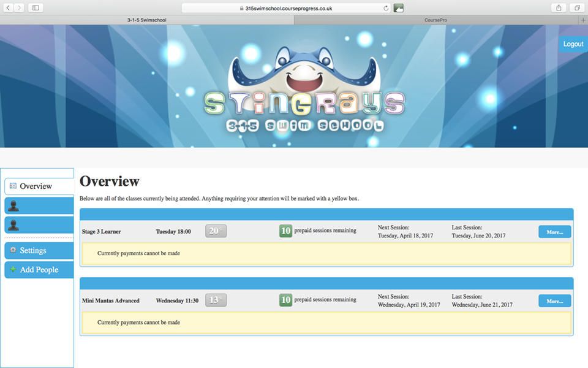Screen dimensions: 588x368
Task: Click the Stage 3 Learner class name
Action: (101, 232)
